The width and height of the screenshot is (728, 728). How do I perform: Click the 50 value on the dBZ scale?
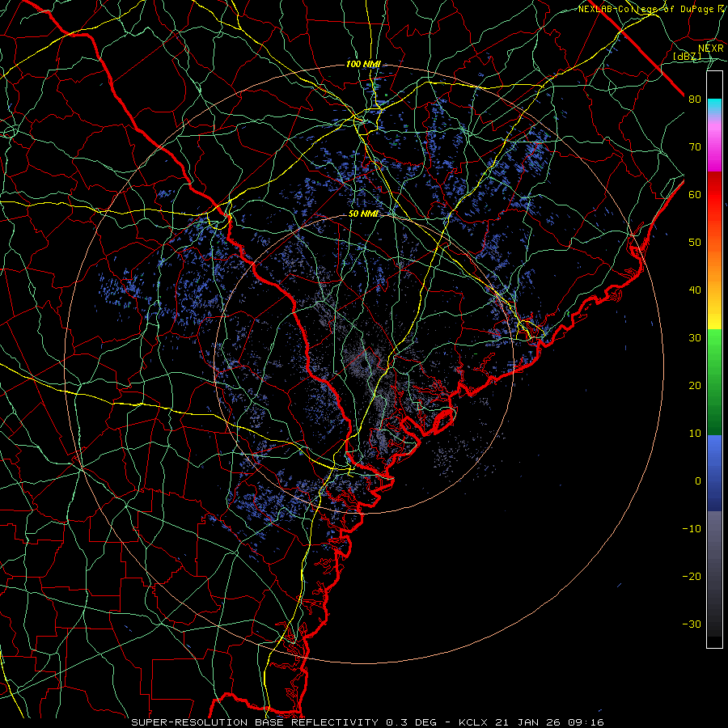(695, 243)
